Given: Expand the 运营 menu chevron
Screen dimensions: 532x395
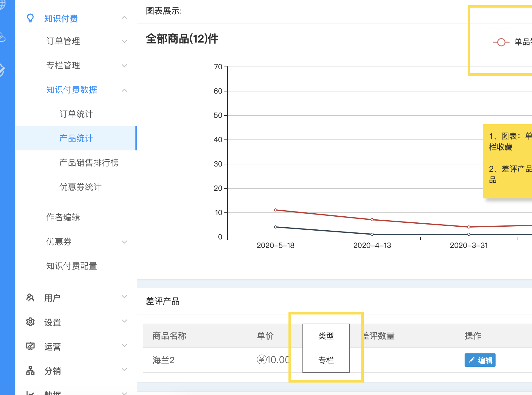Looking at the screenshot, I should pos(124,345).
